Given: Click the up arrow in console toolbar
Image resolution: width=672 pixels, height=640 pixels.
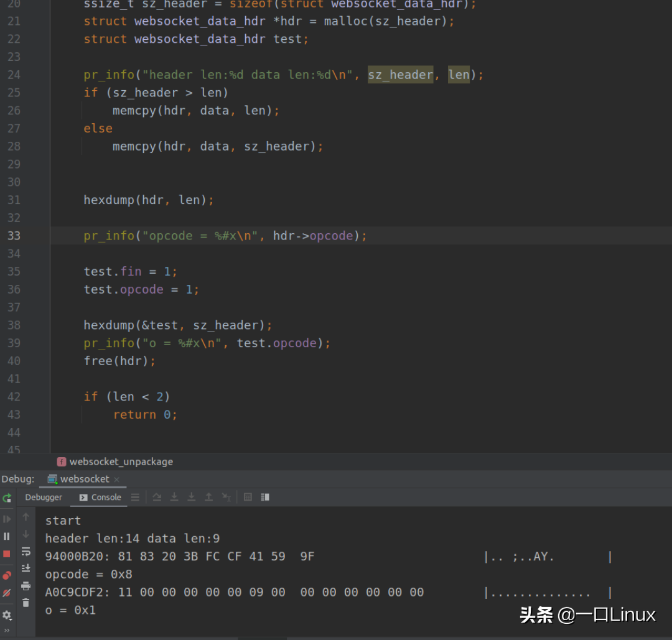Looking at the screenshot, I should tap(26, 517).
